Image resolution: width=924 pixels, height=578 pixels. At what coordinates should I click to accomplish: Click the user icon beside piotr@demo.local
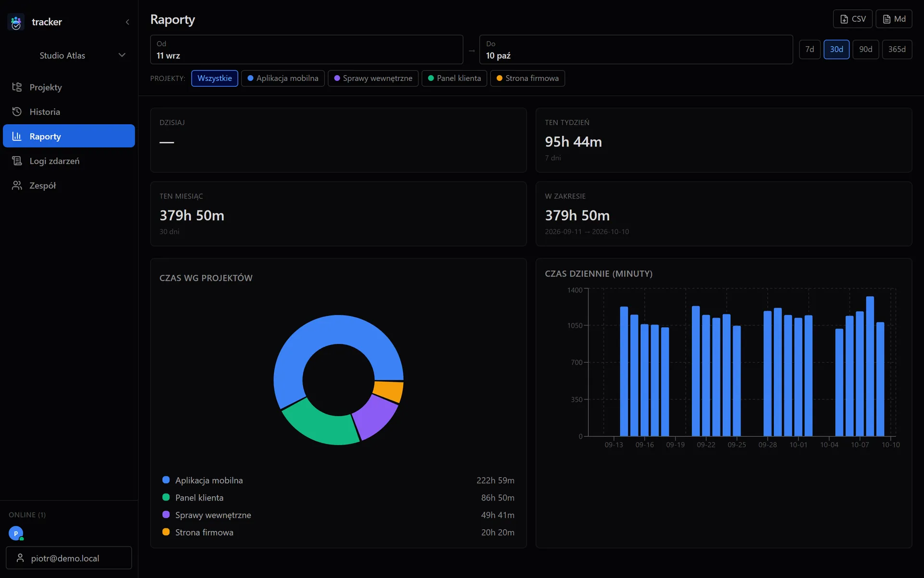[20, 558]
